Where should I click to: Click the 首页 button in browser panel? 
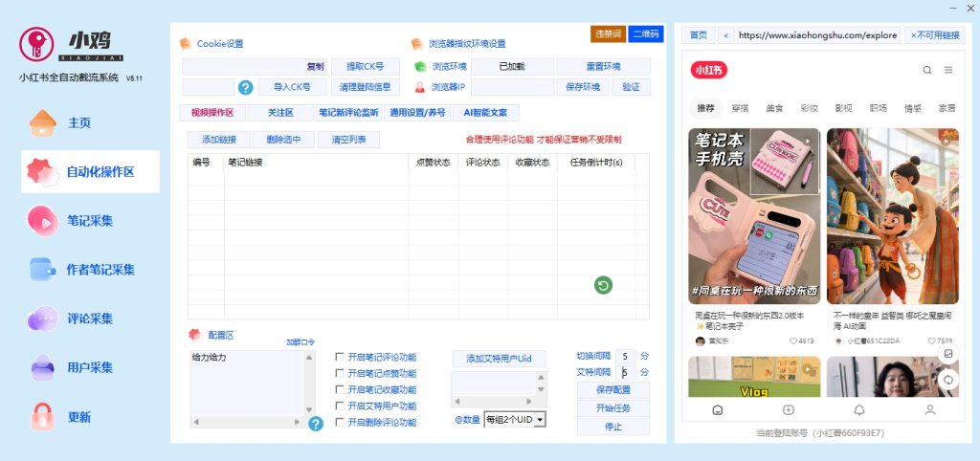click(698, 35)
